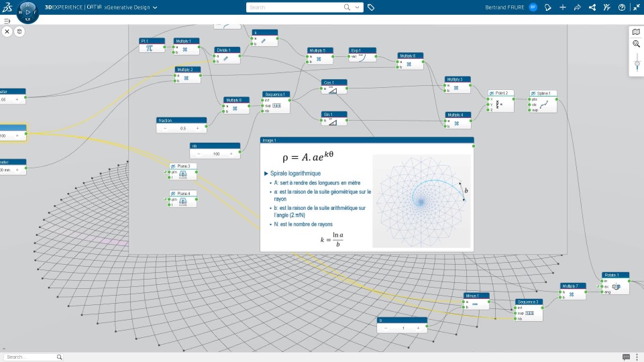Select the k divide node
The height and width of the screenshot is (362, 644).
point(265,38)
